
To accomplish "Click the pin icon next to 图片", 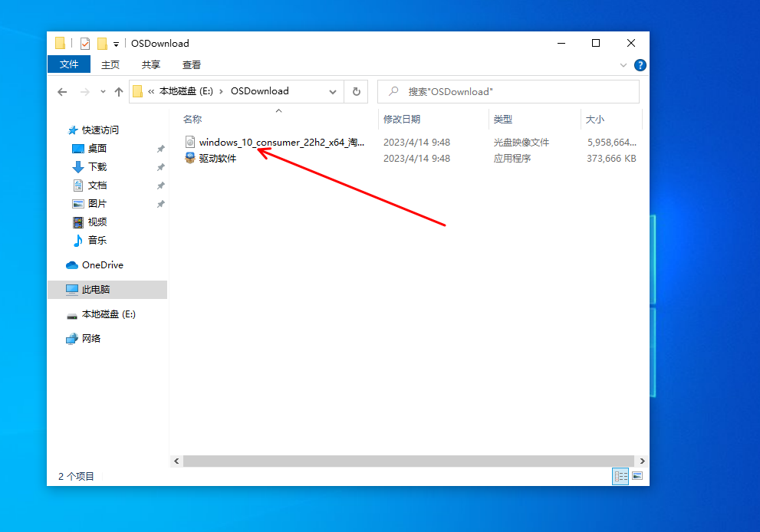I will pyautogui.click(x=160, y=204).
